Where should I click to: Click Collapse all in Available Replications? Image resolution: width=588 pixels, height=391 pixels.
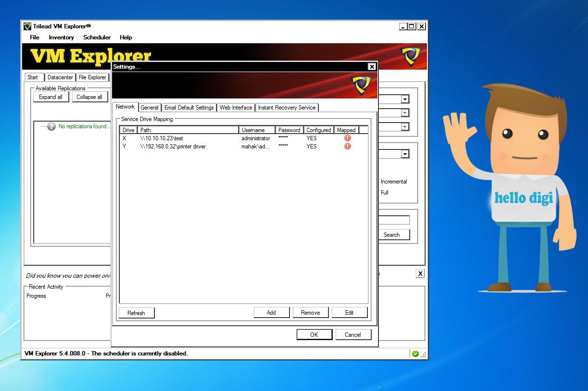point(89,97)
